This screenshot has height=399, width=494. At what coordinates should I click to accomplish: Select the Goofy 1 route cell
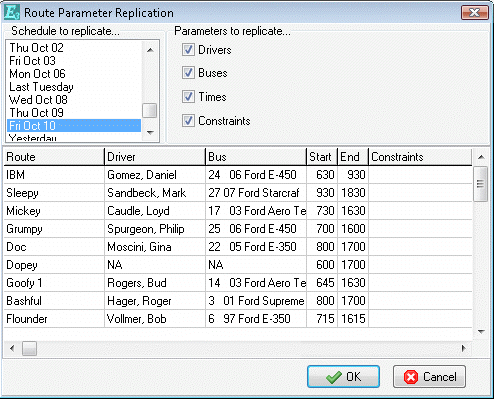(54, 283)
